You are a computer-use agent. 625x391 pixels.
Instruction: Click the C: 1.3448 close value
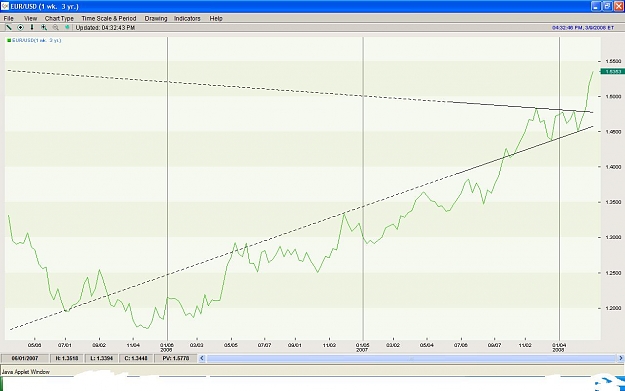coord(136,358)
